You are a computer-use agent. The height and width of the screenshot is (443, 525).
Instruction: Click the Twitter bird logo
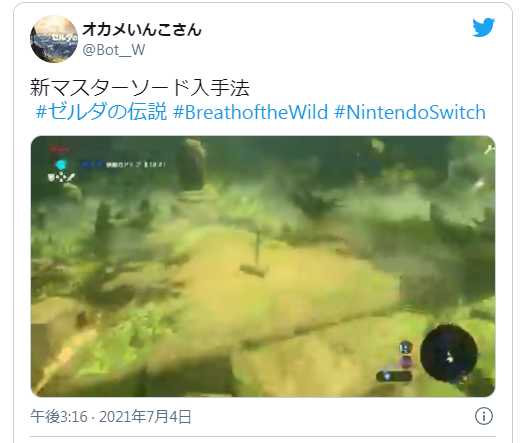[483, 27]
